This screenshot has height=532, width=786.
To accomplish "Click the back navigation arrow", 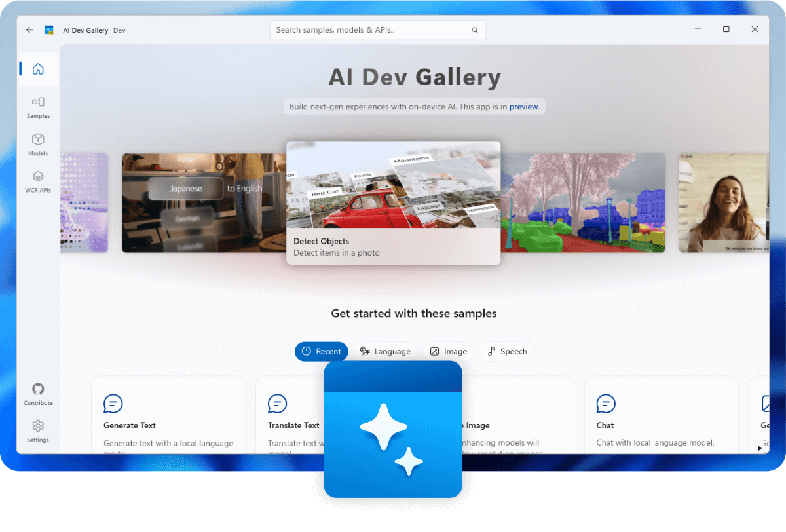I will click(x=29, y=29).
